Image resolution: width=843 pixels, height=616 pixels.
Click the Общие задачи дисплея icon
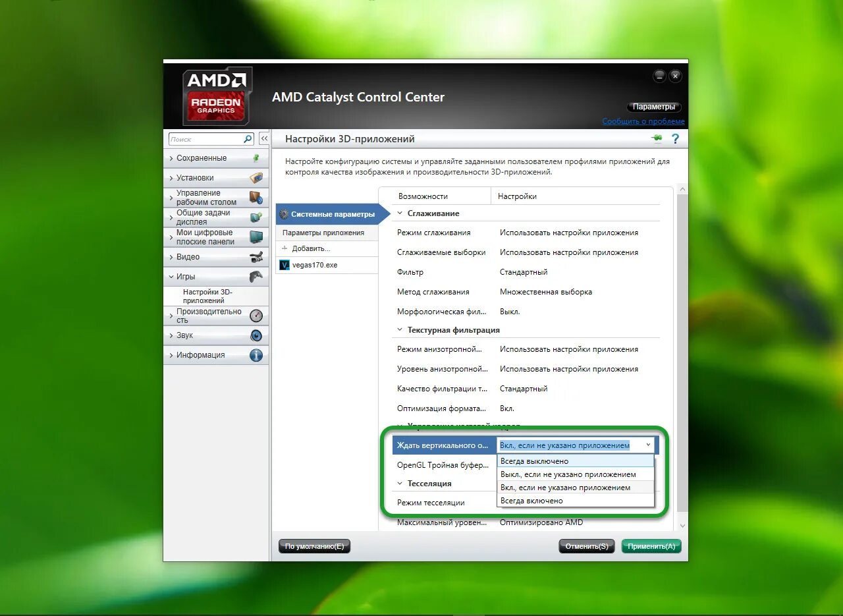[256, 217]
